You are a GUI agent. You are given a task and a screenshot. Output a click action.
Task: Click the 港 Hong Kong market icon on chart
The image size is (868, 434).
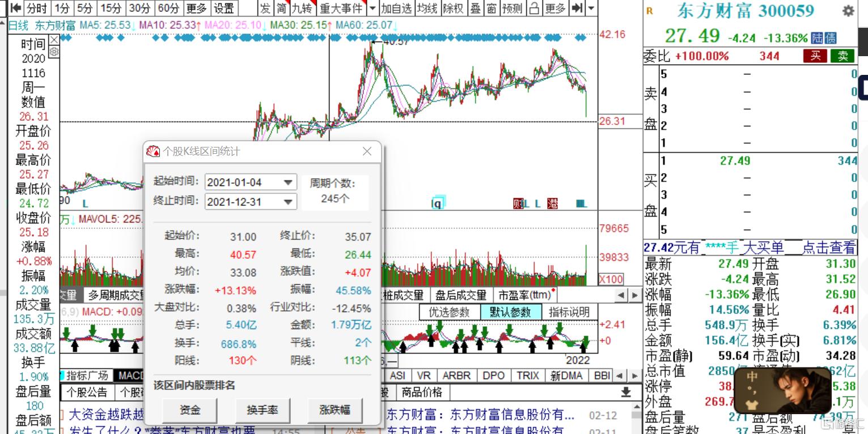pyautogui.click(x=553, y=203)
